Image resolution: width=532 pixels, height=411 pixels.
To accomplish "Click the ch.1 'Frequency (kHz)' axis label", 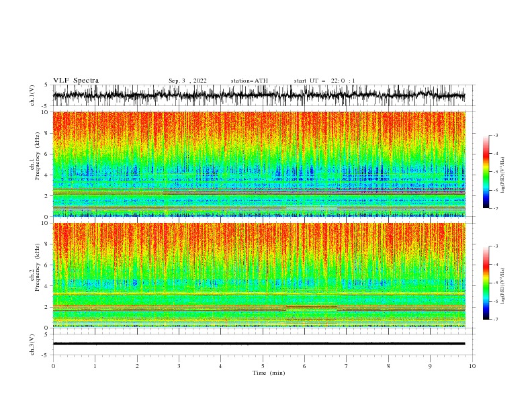I will [x=38, y=155].
